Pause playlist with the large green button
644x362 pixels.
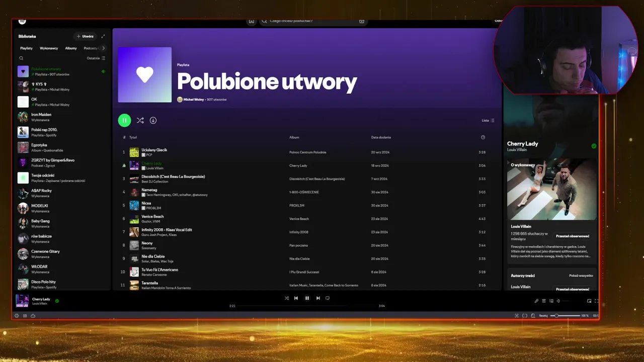pos(124,120)
